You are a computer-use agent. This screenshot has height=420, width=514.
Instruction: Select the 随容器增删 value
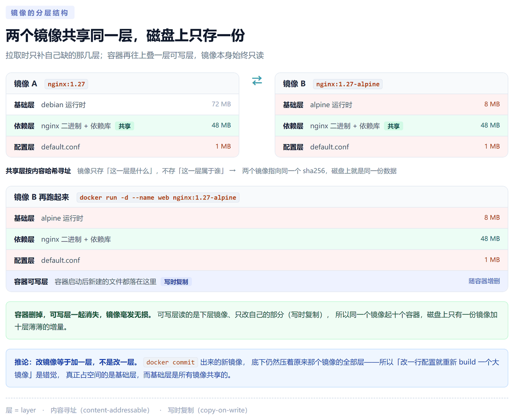pyautogui.click(x=484, y=281)
